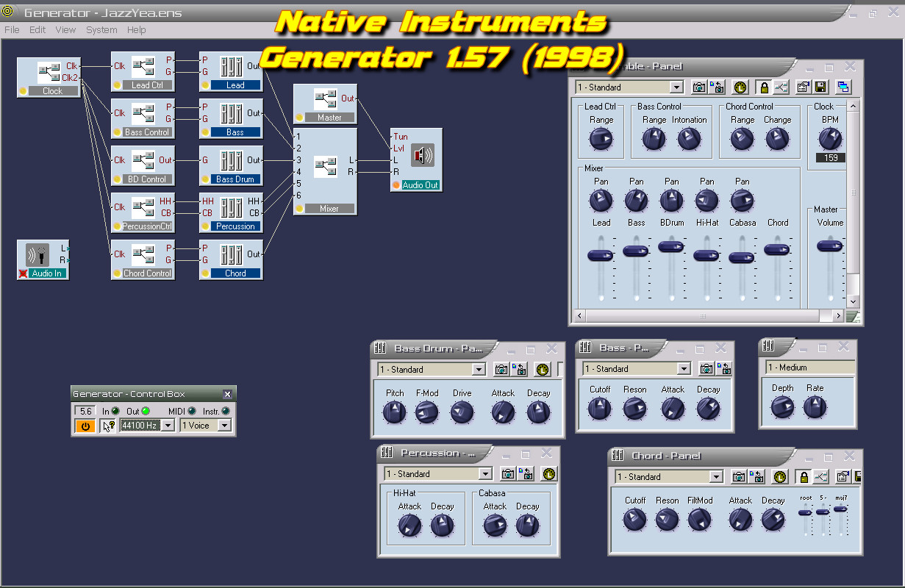Click the BPM value field showing 159

tap(831, 158)
